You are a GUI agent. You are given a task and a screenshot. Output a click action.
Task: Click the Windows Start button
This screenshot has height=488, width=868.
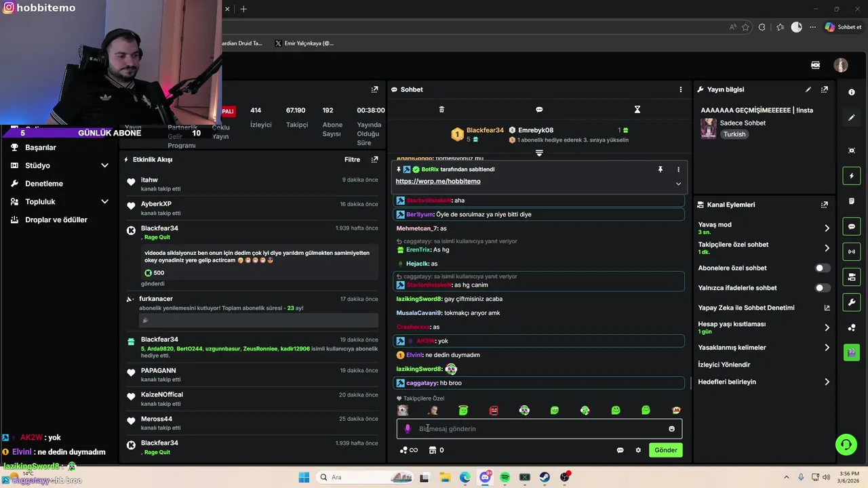click(x=303, y=478)
